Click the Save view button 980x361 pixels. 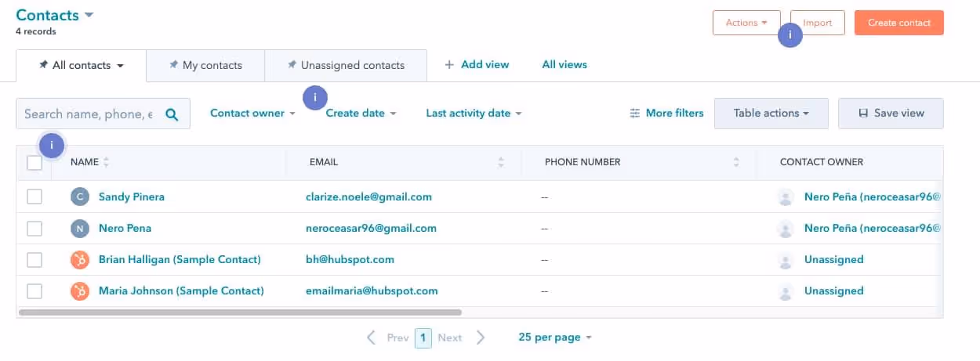891,113
